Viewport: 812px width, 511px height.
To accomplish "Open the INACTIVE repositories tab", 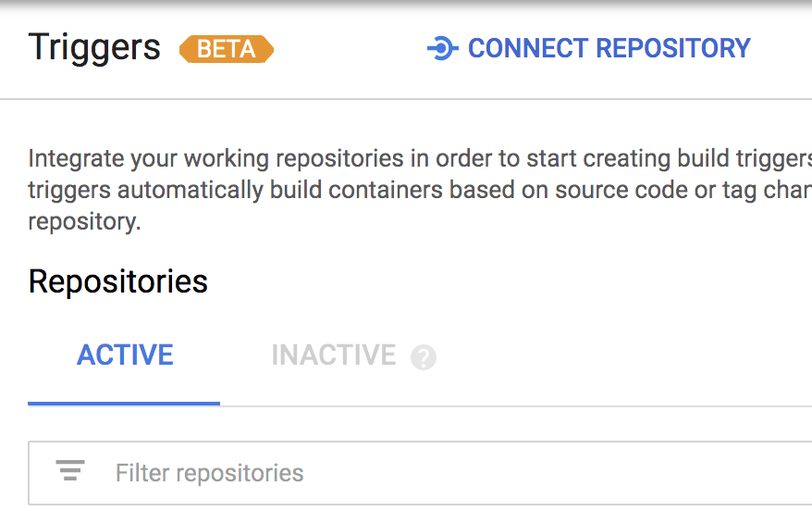I will [333, 355].
